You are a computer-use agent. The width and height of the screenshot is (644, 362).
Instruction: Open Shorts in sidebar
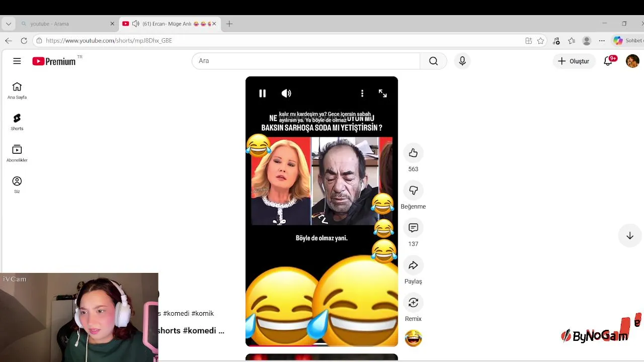click(x=17, y=122)
